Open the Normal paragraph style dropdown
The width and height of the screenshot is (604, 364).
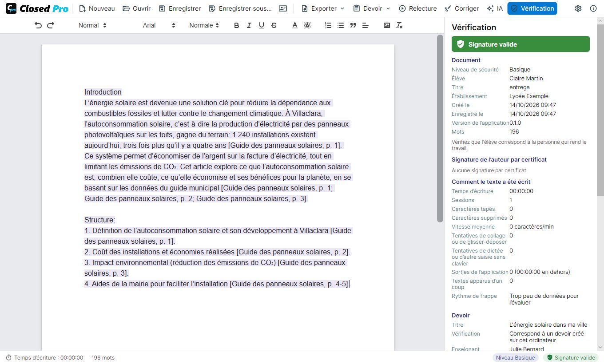[x=92, y=25]
